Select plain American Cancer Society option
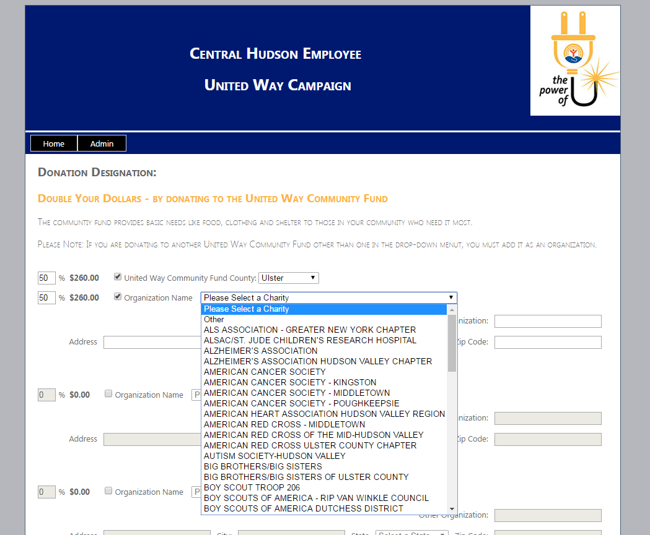650x535 pixels. [324, 372]
